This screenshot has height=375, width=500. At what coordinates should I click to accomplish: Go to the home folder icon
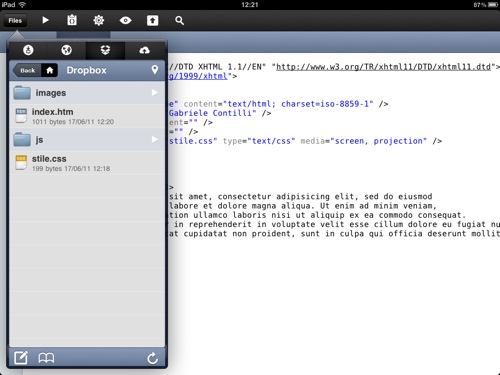tap(50, 70)
